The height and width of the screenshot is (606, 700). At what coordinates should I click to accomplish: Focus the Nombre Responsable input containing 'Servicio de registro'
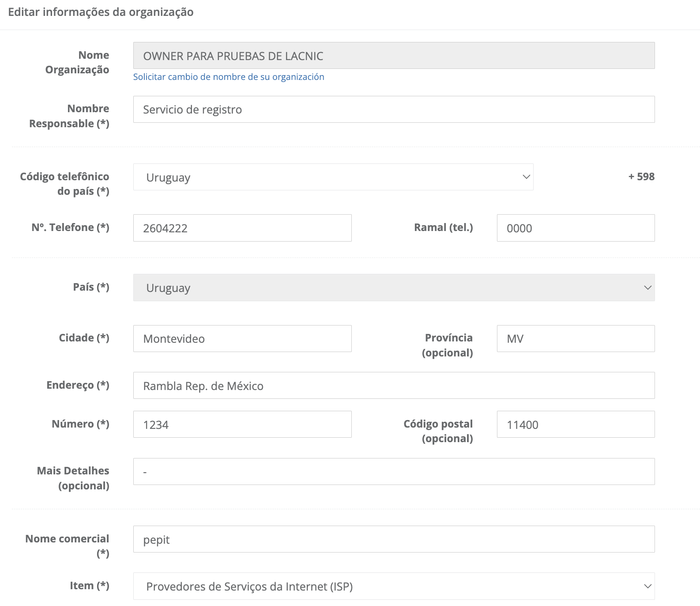393,110
